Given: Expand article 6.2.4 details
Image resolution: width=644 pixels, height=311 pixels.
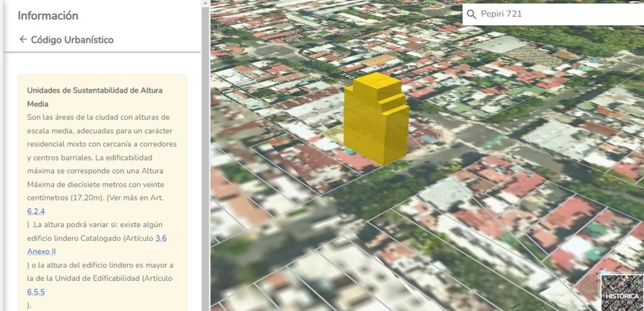Looking at the screenshot, I should point(35,211).
